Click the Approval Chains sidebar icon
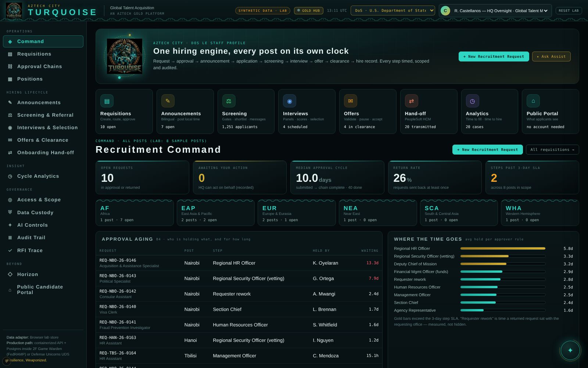 tap(10, 67)
